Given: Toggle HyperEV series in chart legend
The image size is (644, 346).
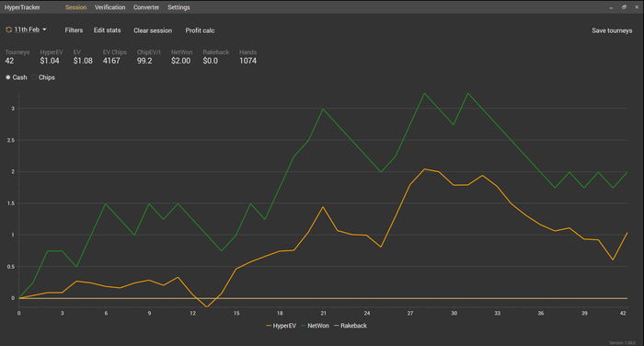Looking at the screenshot, I should pyautogui.click(x=282, y=326).
